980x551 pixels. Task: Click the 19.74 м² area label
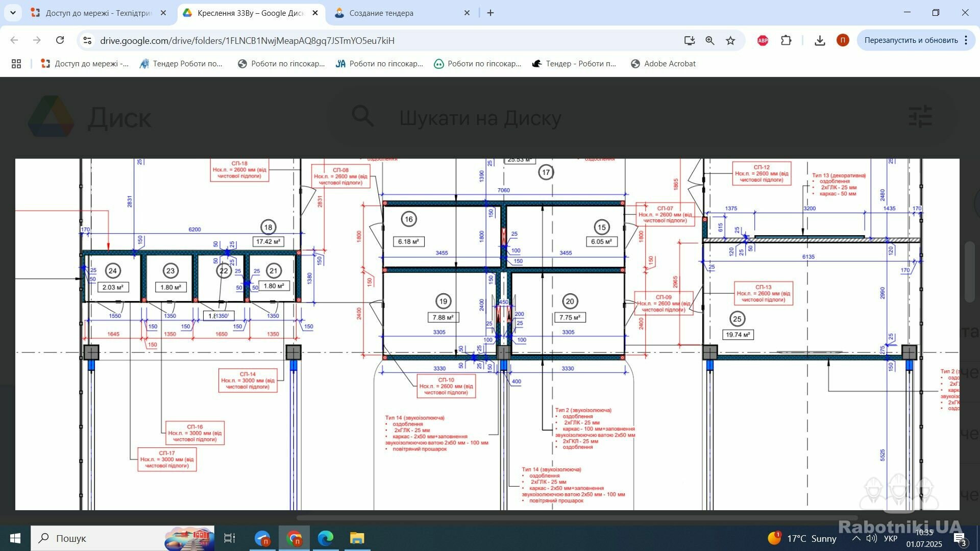pos(738,335)
